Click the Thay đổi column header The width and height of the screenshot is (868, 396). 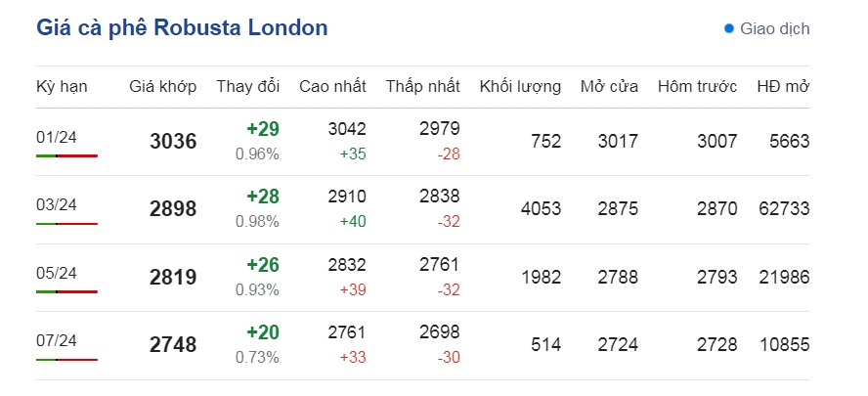click(248, 86)
